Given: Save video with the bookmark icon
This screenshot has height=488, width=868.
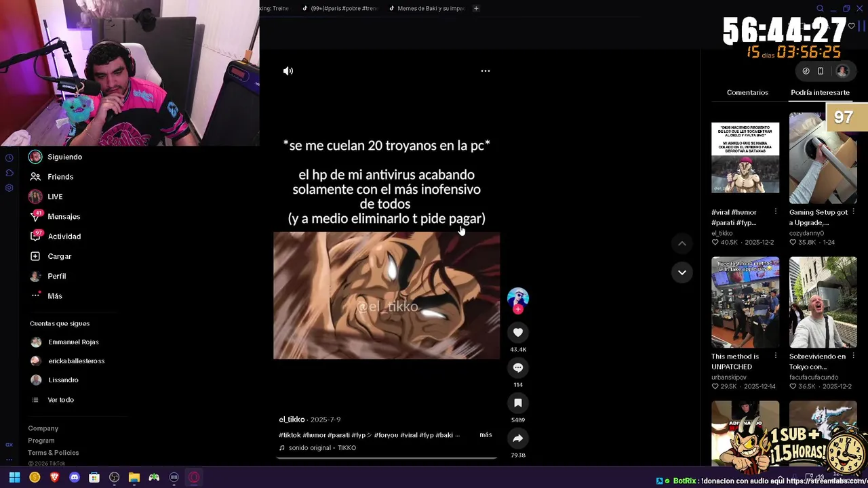Looking at the screenshot, I should (x=518, y=403).
